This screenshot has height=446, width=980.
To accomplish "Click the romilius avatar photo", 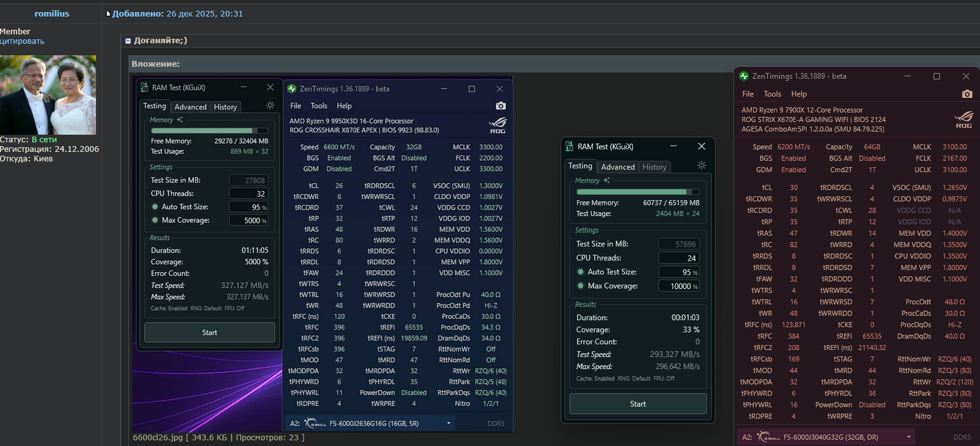I will point(48,95).
